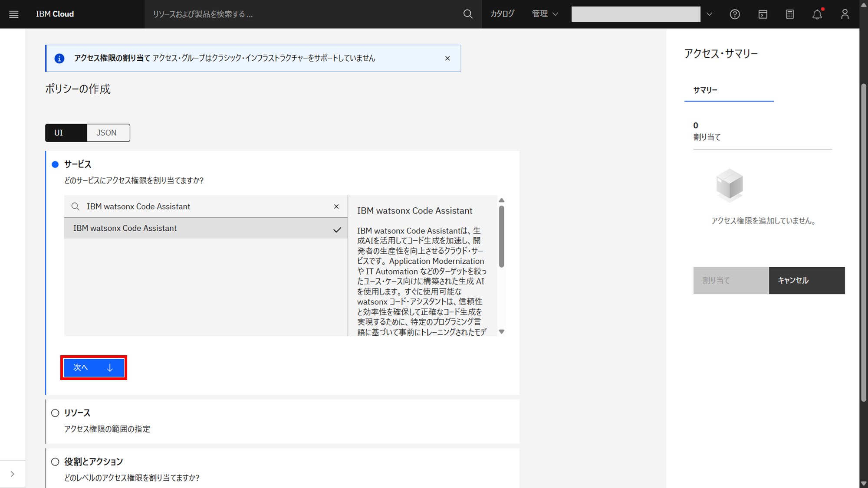Select the リソース step radio button

(55, 413)
